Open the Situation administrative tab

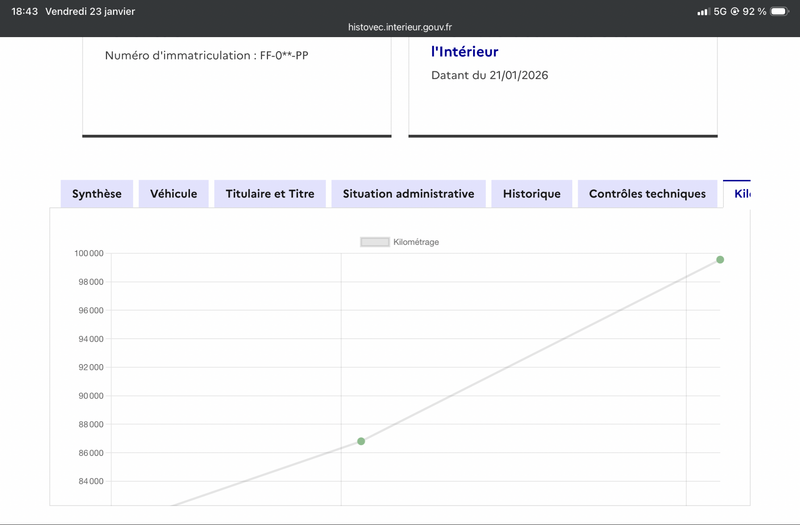click(408, 194)
